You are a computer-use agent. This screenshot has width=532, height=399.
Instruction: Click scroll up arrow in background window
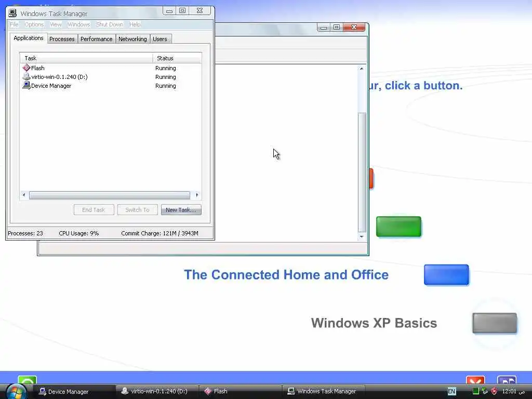click(x=362, y=69)
